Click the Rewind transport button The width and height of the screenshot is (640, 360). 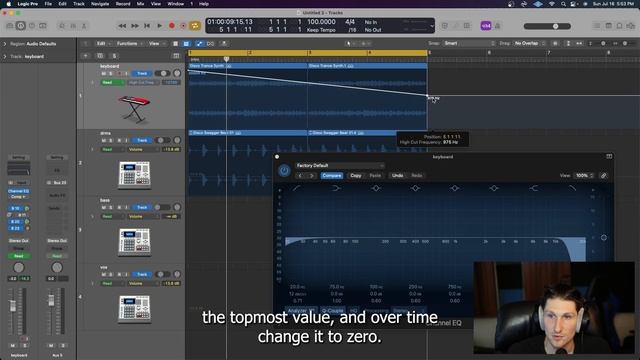click(122, 26)
